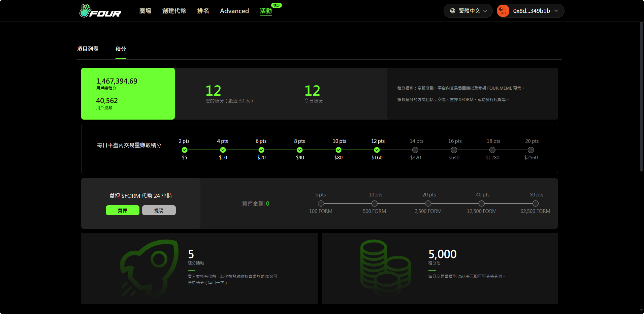Select the 62,500 FORM staking tier circle
Screen dimensions: 644x314
[536, 203]
